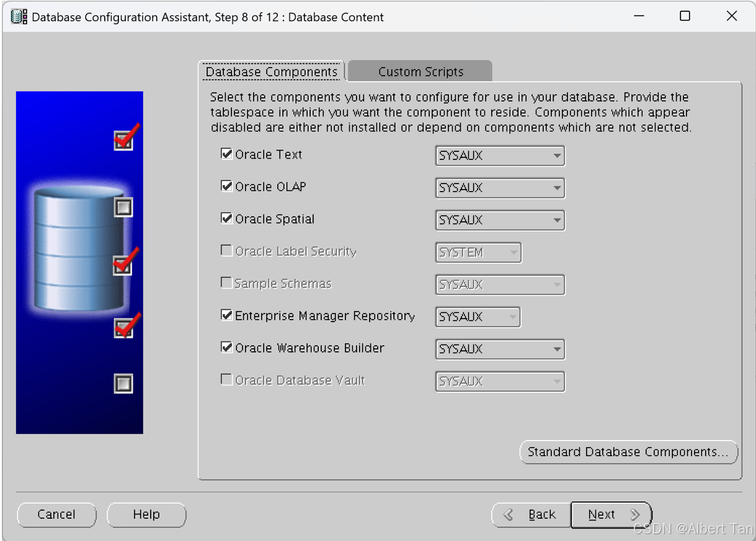756x541 pixels.
Task: Click the Help button
Action: (x=146, y=514)
